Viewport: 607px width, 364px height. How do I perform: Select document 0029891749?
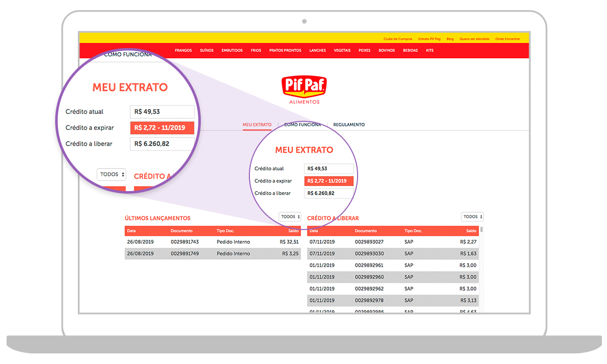(185, 254)
